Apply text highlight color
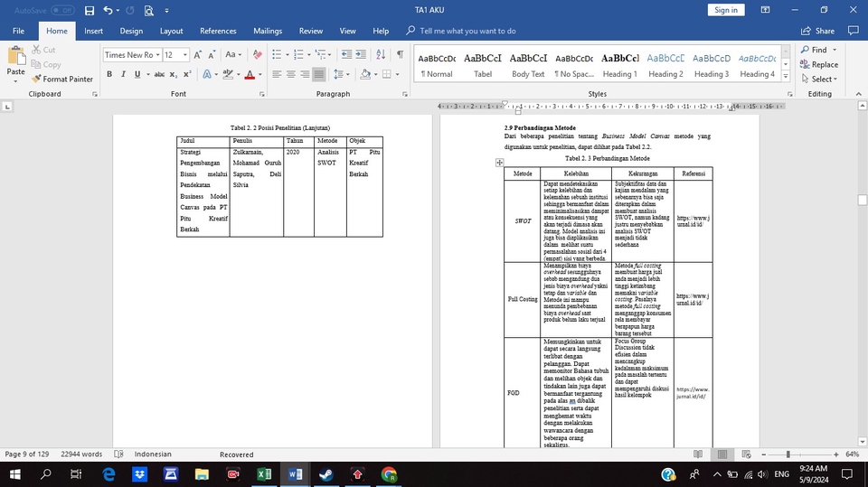Screen dimensions: 868x487 [x=228, y=74]
